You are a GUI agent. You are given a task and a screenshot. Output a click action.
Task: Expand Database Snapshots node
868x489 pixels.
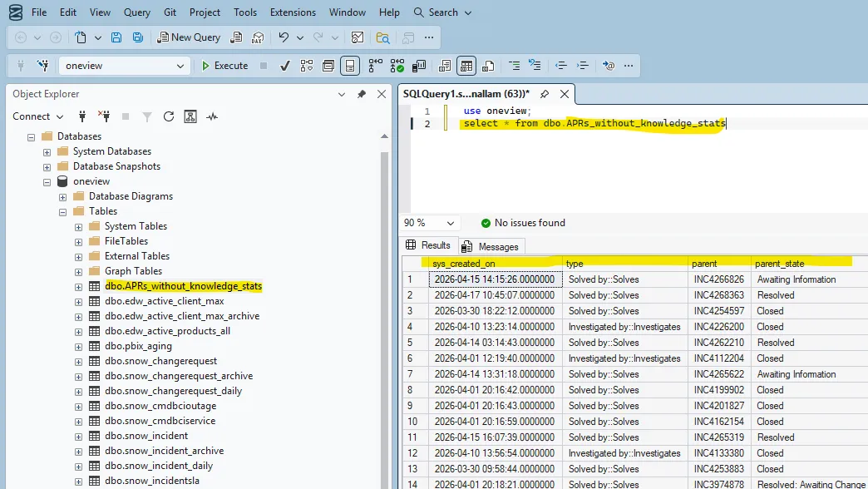(47, 166)
